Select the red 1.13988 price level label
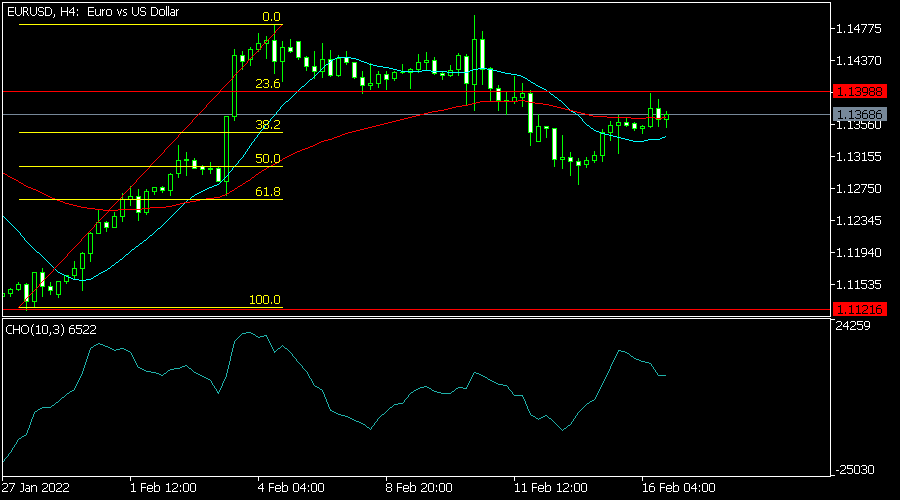900x500 pixels. pos(859,91)
